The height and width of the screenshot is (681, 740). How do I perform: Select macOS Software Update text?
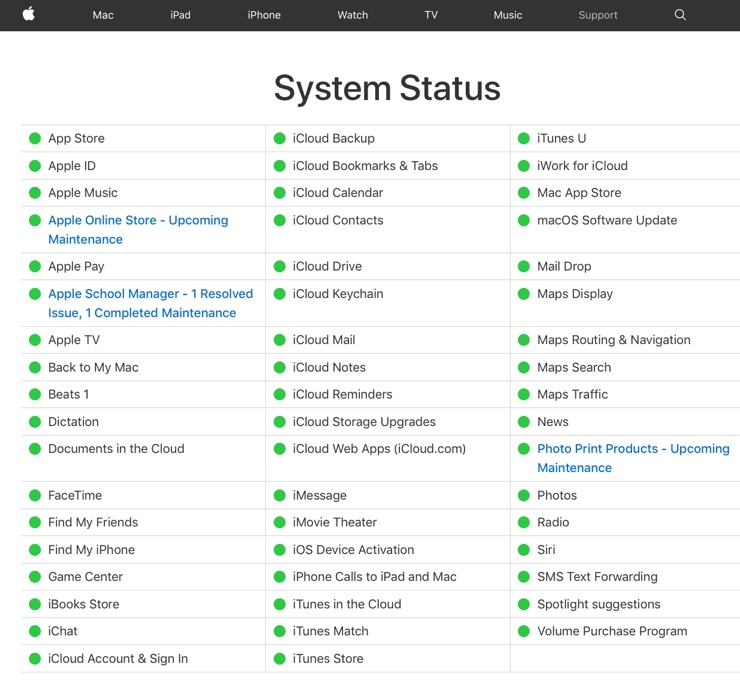[607, 220]
